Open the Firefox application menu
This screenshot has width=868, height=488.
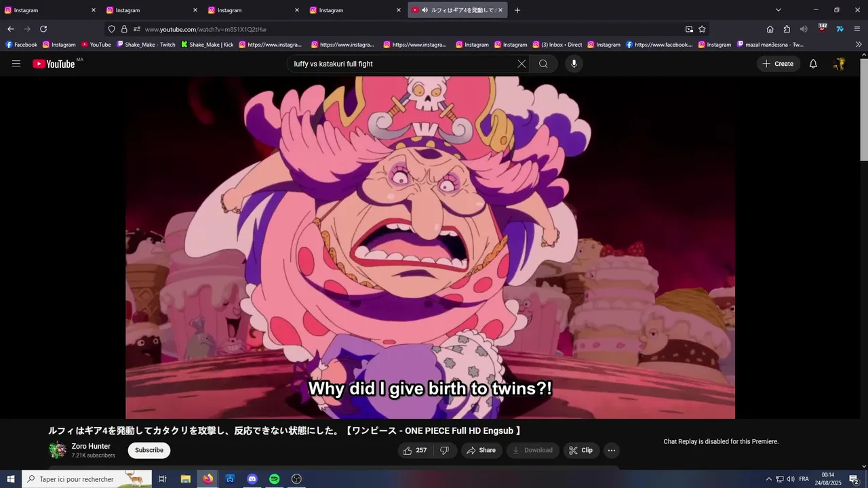click(x=857, y=29)
